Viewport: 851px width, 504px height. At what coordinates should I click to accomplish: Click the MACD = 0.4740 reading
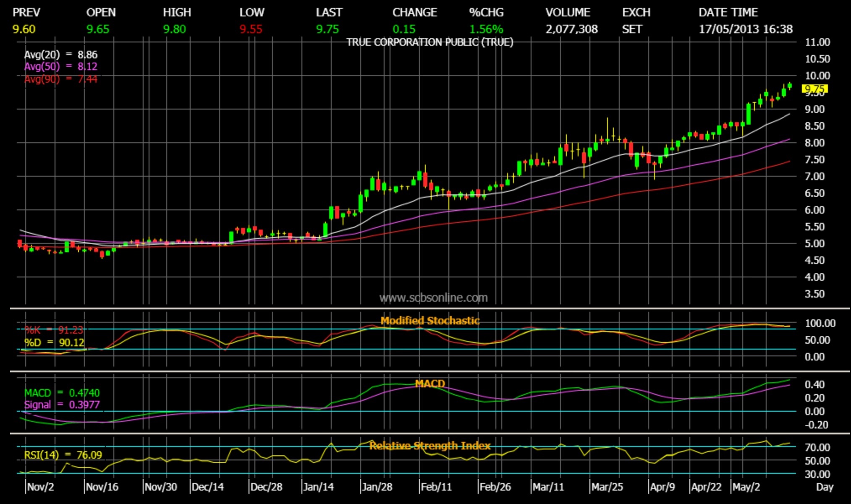(62, 393)
